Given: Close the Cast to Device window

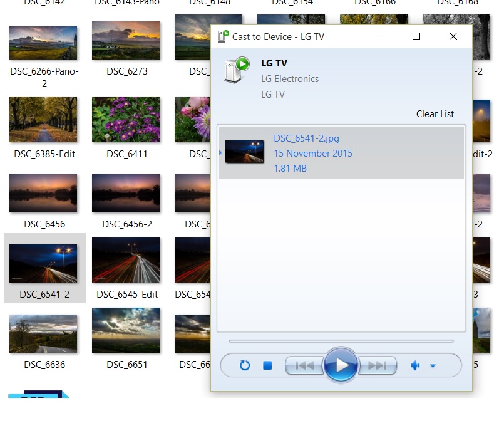Looking at the screenshot, I should pos(453,36).
